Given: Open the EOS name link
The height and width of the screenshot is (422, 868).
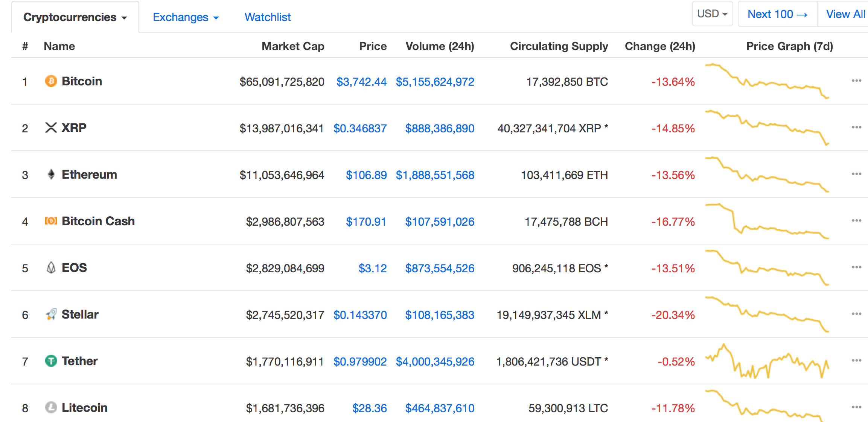Looking at the screenshot, I should pyautogui.click(x=74, y=268).
